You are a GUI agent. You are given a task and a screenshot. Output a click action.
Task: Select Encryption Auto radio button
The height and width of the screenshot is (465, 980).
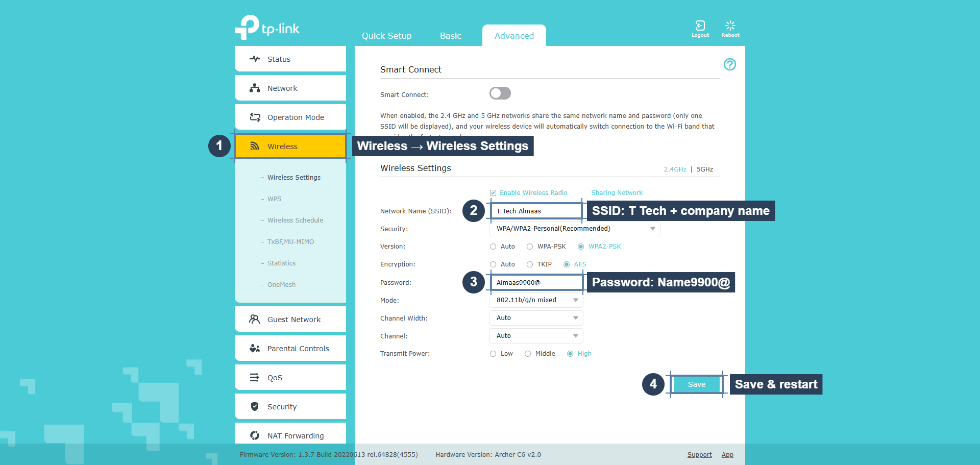coord(493,264)
